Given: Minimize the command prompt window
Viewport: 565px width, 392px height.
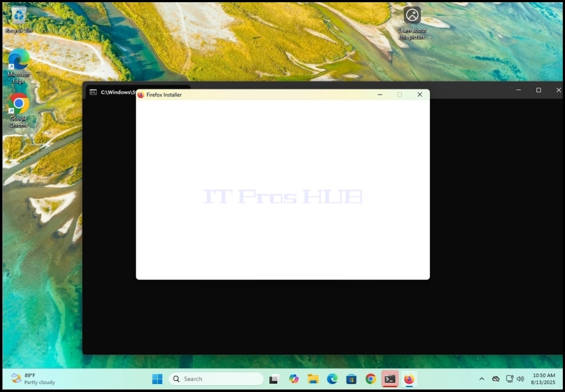Looking at the screenshot, I should (518, 90).
